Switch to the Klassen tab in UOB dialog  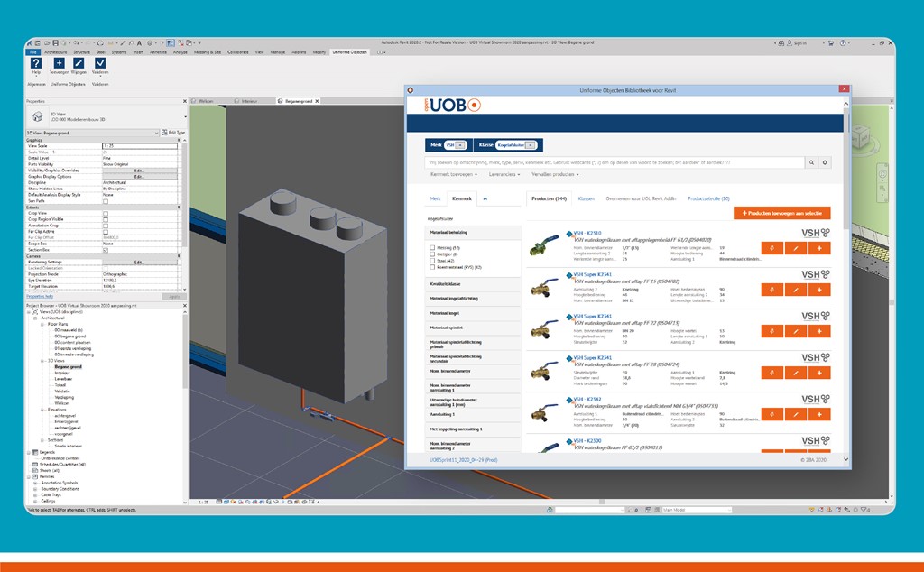pyautogui.click(x=587, y=199)
